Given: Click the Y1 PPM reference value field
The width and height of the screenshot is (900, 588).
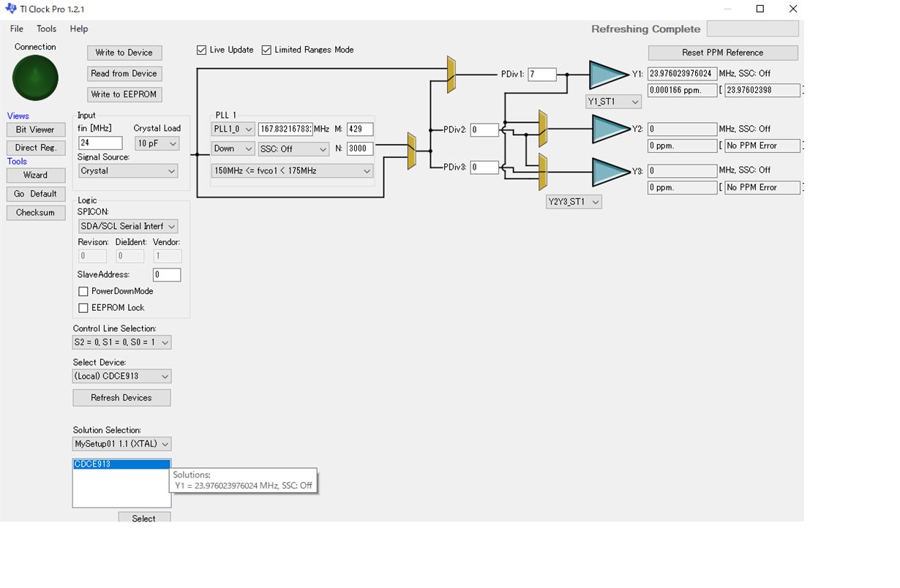Looking at the screenshot, I should point(762,91).
